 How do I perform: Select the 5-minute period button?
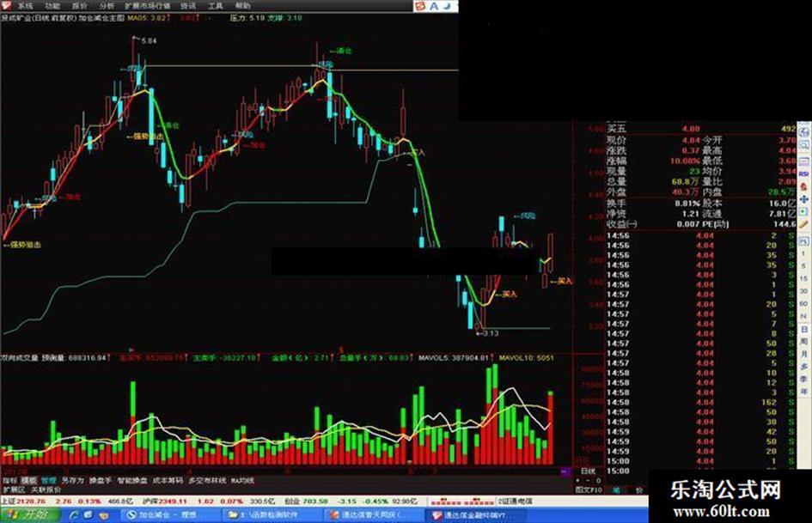804,266
